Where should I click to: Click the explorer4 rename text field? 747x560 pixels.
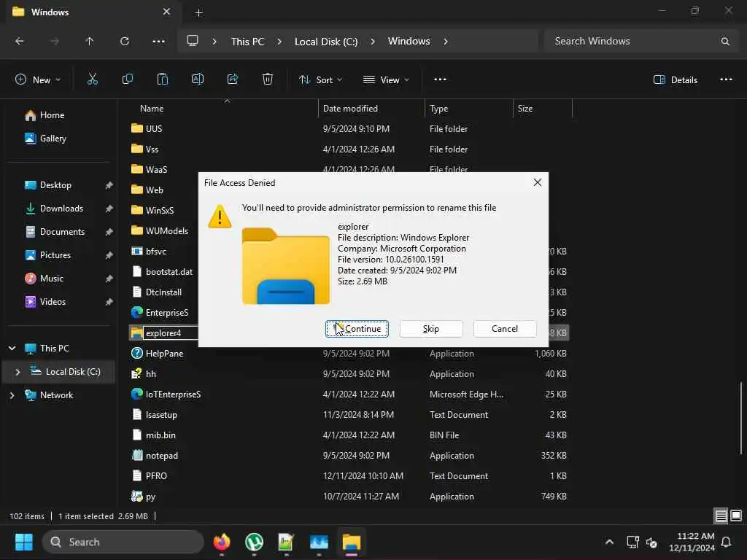[171, 332]
